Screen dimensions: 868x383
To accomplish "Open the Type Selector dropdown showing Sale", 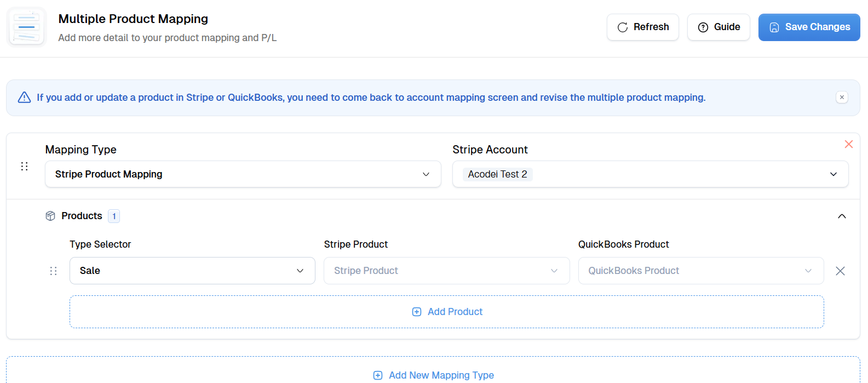I will 192,271.
